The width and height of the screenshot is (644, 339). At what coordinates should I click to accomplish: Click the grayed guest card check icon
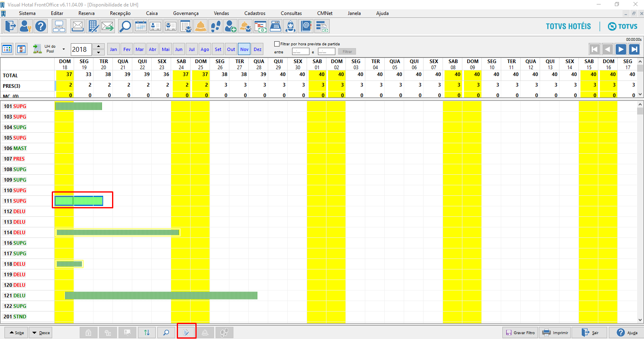[x=127, y=333]
